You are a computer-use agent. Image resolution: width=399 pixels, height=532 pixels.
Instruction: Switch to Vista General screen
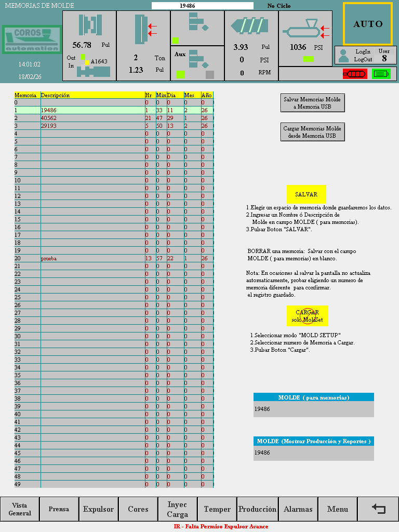20,509
